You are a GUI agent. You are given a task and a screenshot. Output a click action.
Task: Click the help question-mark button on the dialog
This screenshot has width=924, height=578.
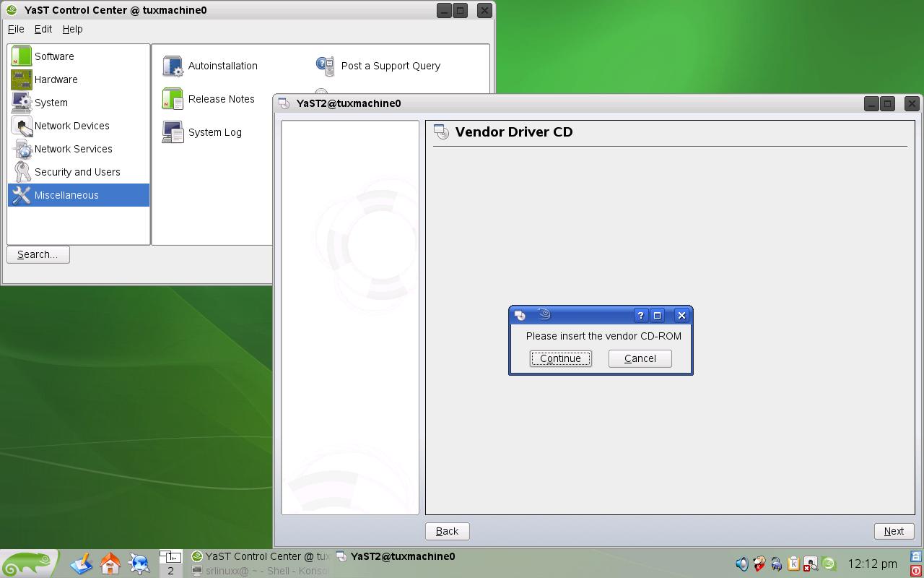point(640,315)
